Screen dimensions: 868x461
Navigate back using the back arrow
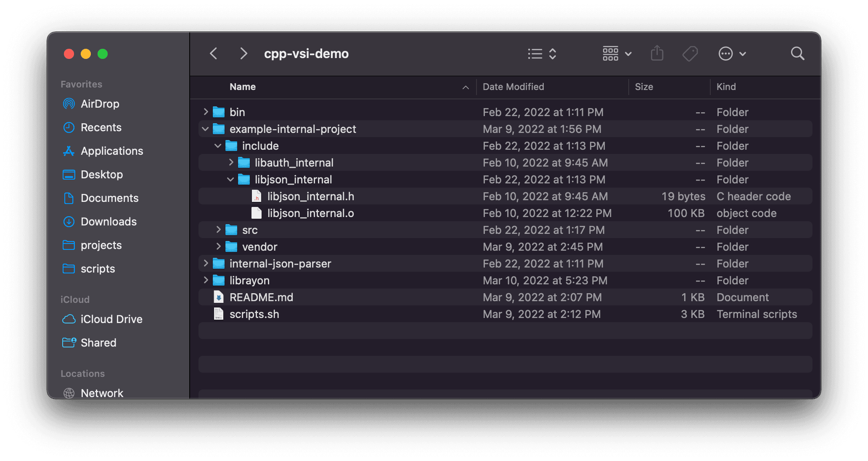coord(213,53)
